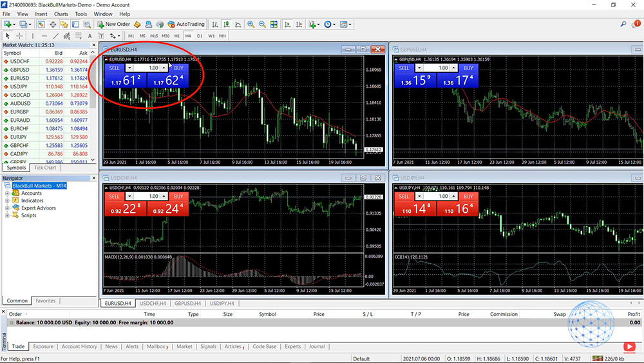Select the Horizontal Line drawing tool
This screenshot has height=363, width=644.
(44, 35)
